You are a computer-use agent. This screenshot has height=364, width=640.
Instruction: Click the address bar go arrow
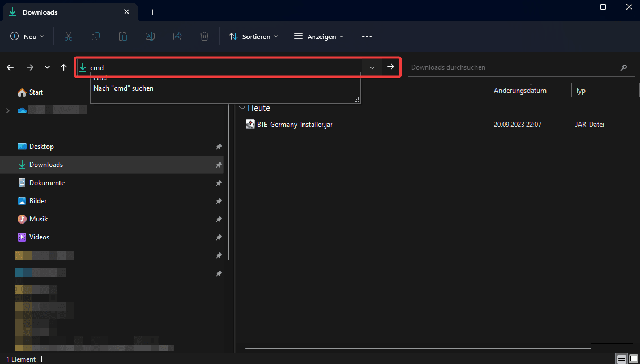390,67
